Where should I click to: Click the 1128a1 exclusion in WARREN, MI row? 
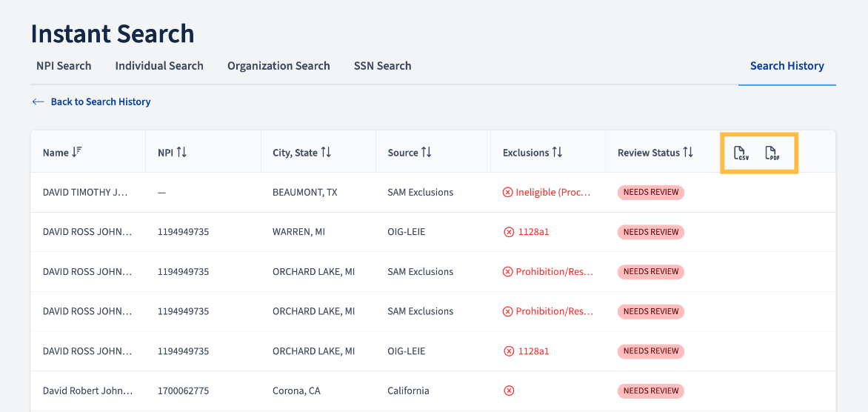tap(534, 232)
